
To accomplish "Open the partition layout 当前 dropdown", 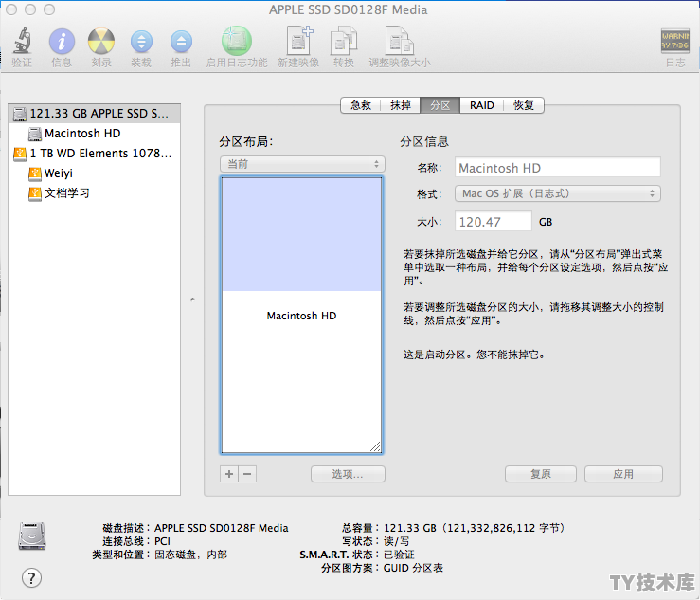I will (302, 164).
